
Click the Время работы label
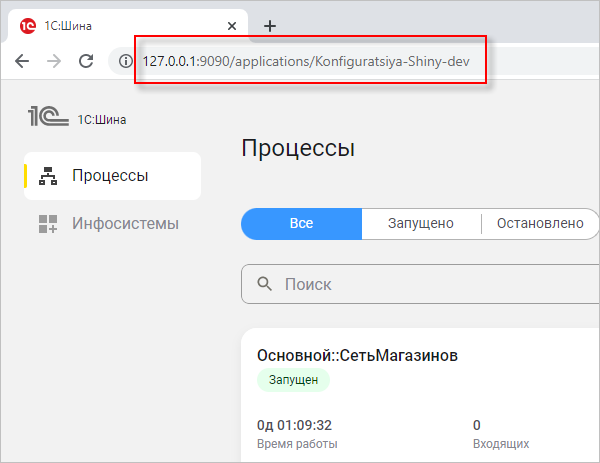click(x=297, y=444)
